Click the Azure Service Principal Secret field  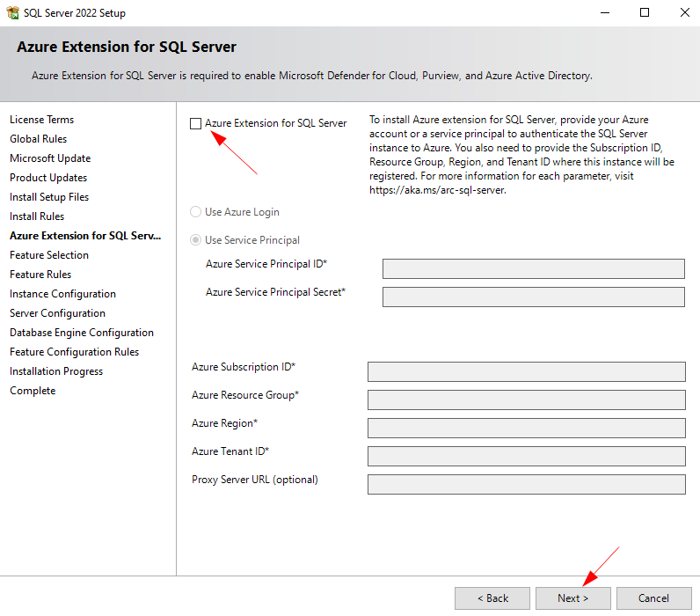point(534,297)
